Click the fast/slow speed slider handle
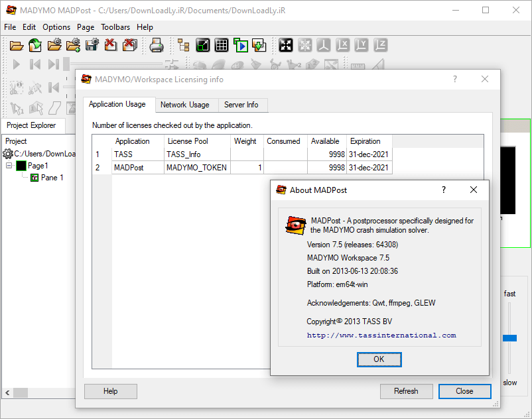532x419 pixels. [509, 338]
